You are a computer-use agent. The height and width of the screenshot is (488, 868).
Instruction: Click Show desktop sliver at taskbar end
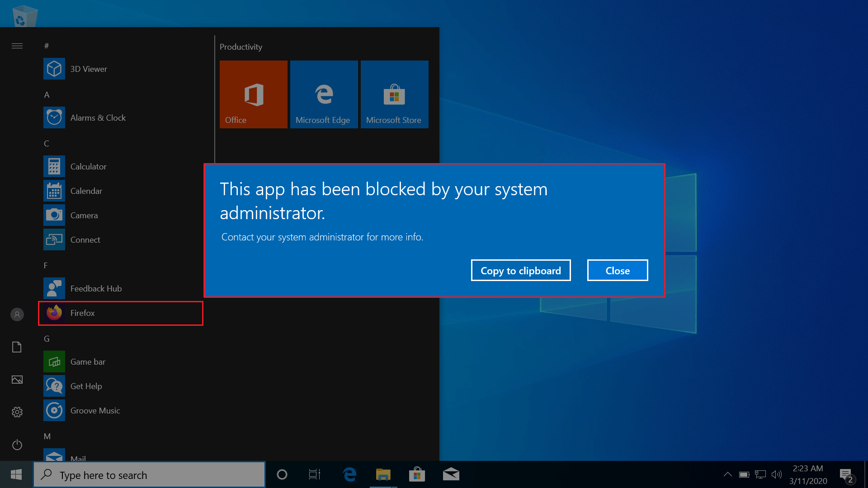tap(866, 474)
